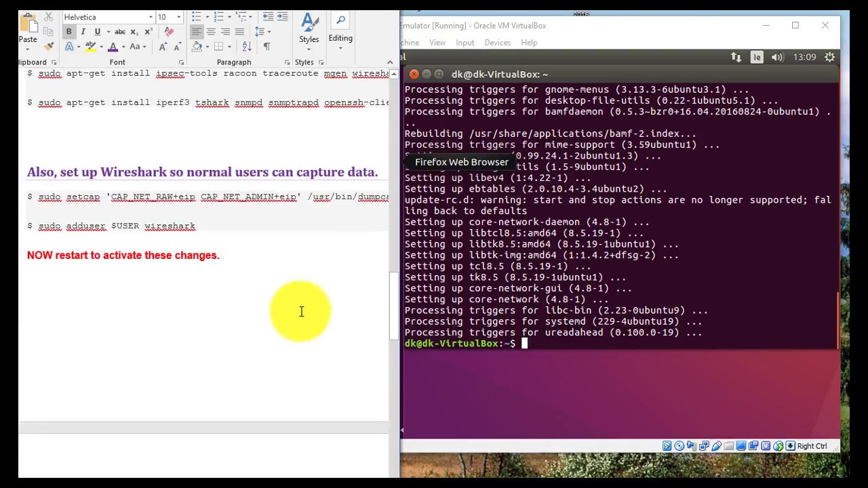Select the Format Painter brush
The height and width of the screenshot is (488, 868).
tap(48, 47)
